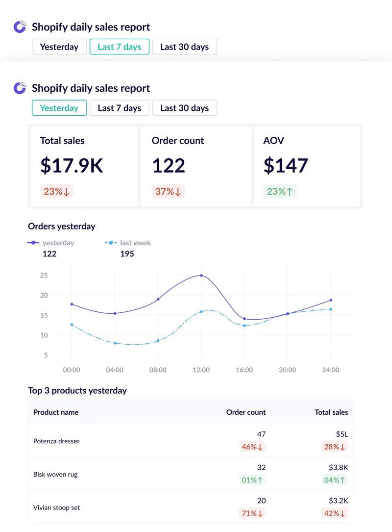Switch to Last 30 days in the lower report
The image size is (392, 532).
[184, 107]
